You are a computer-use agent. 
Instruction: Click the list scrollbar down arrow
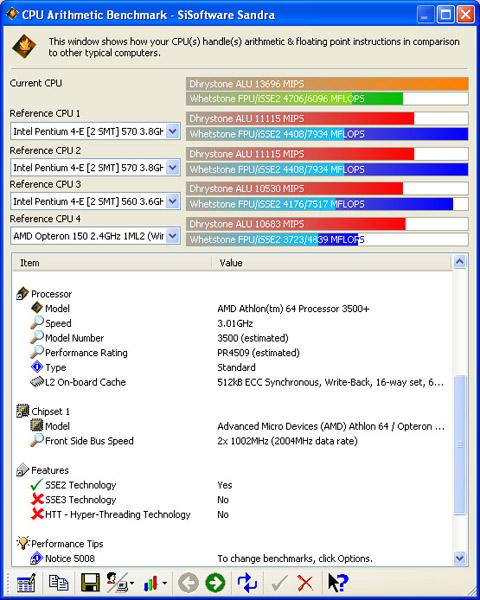pyautogui.click(x=460, y=558)
